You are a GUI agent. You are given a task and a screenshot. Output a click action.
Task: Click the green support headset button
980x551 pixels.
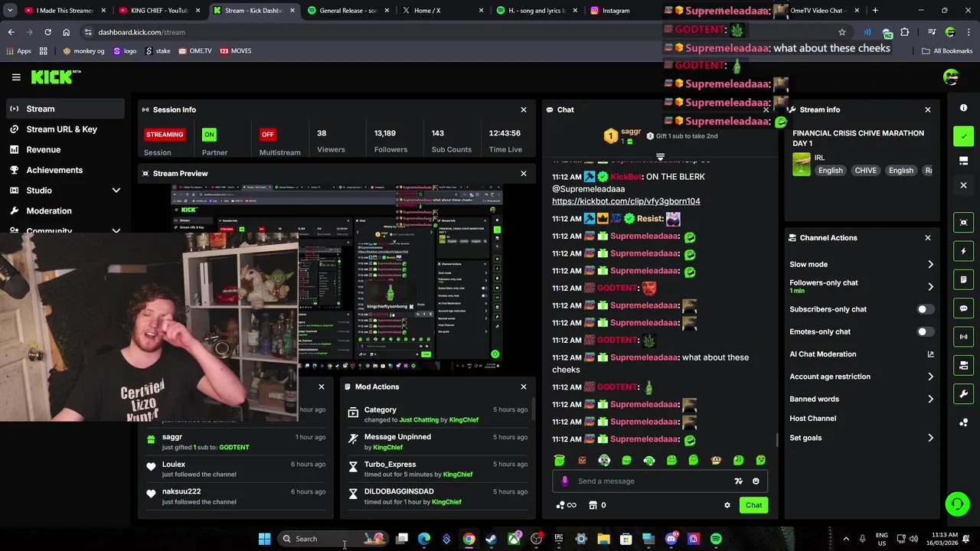[x=957, y=504]
